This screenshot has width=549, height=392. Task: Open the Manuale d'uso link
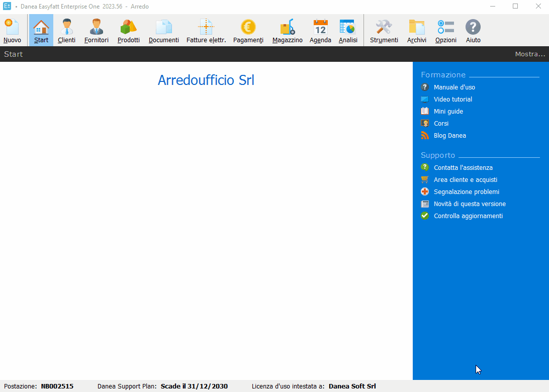454,87
